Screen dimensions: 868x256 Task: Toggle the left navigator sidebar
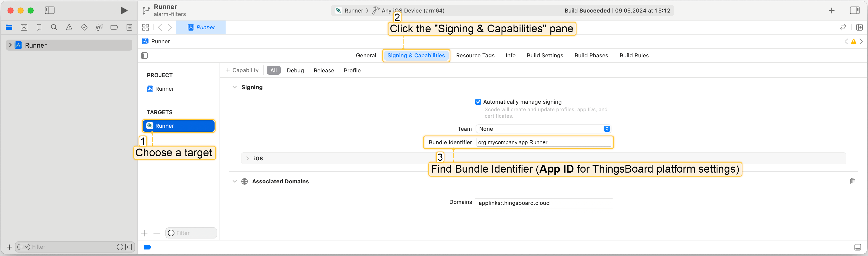(50, 11)
